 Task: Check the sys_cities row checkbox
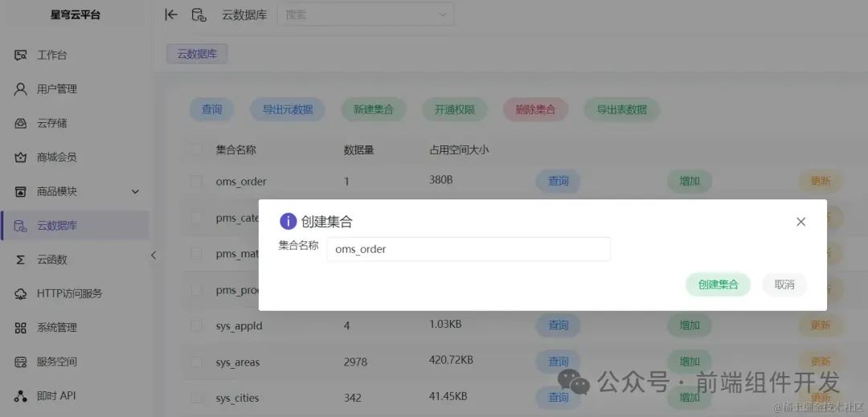point(196,398)
